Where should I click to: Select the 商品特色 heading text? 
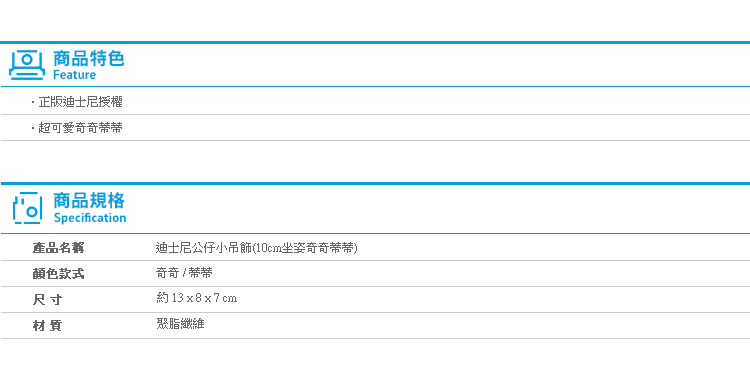(88, 58)
